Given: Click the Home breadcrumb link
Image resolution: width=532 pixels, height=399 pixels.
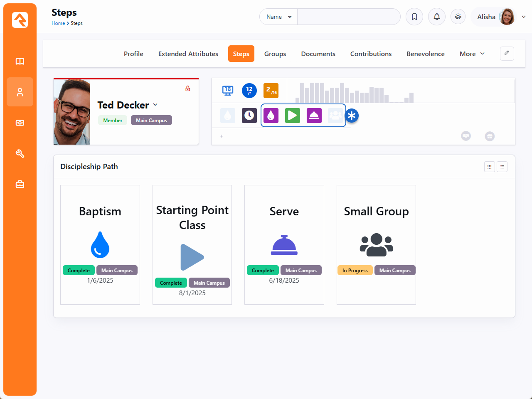Looking at the screenshot, I should tap(58, 23).
